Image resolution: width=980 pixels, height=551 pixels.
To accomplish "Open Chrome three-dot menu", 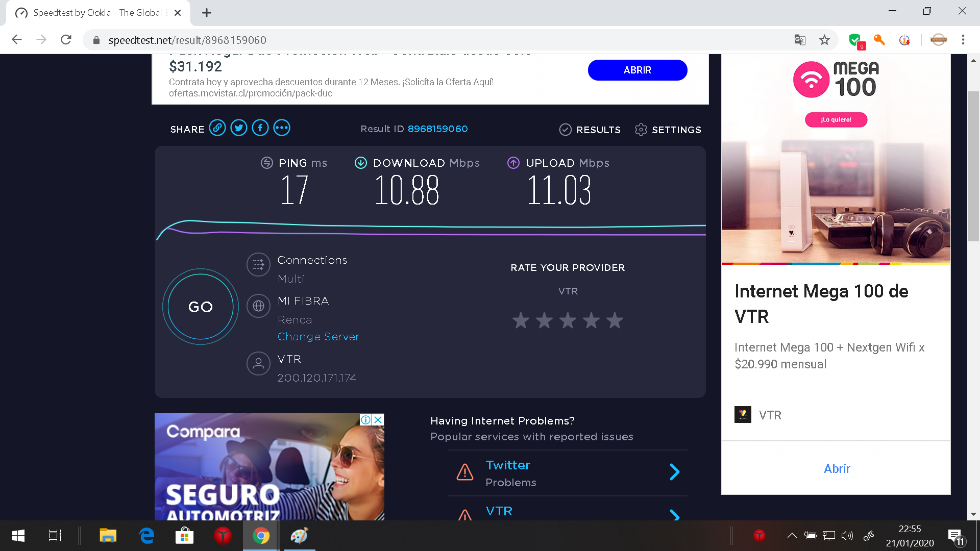I will (963, 40).
